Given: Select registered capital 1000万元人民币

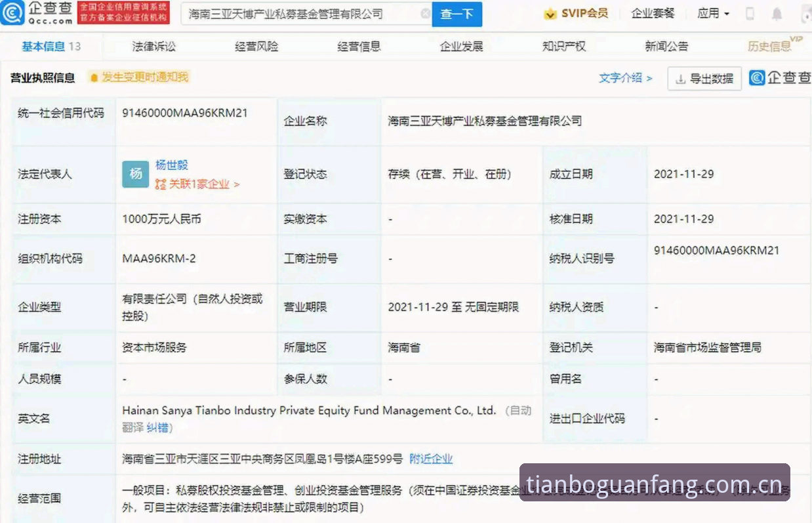Looking at the screenshot, I should click(161, 219).
